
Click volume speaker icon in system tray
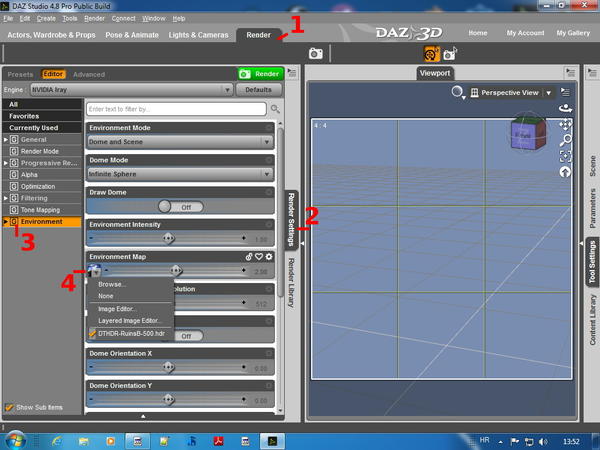pyautogui.click(x=543, y=442)
